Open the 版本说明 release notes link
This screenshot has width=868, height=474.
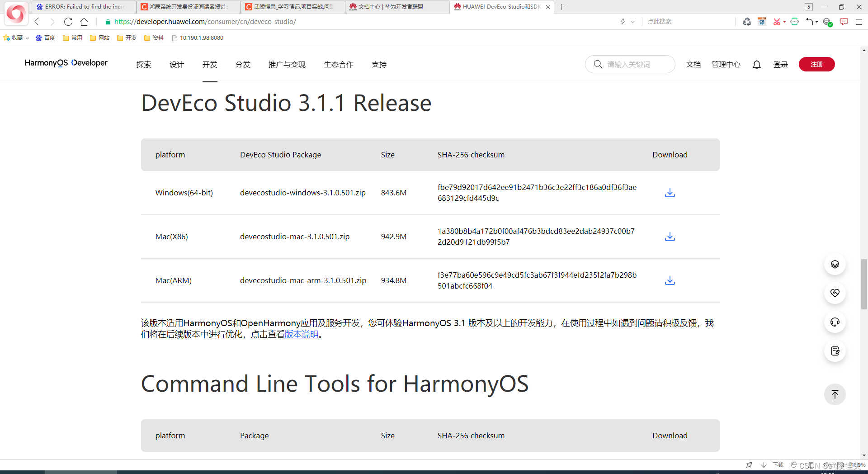coord(302,334)
